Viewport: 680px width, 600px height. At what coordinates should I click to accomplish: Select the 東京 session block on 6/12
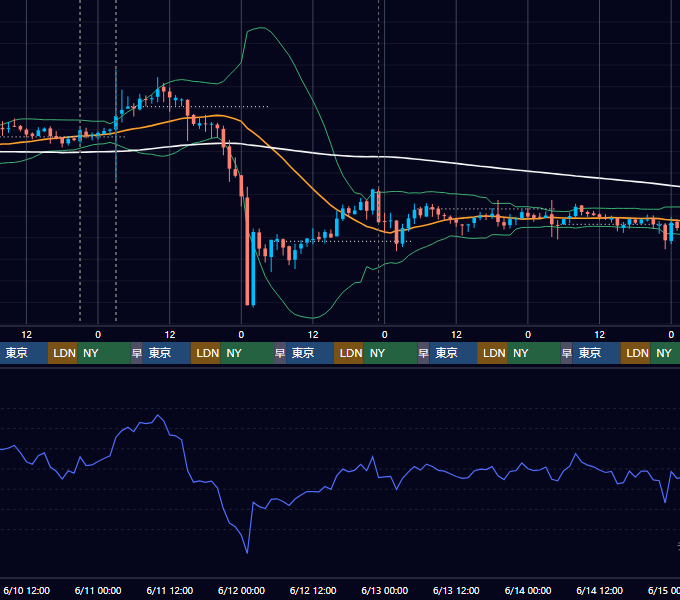point(310,353)
